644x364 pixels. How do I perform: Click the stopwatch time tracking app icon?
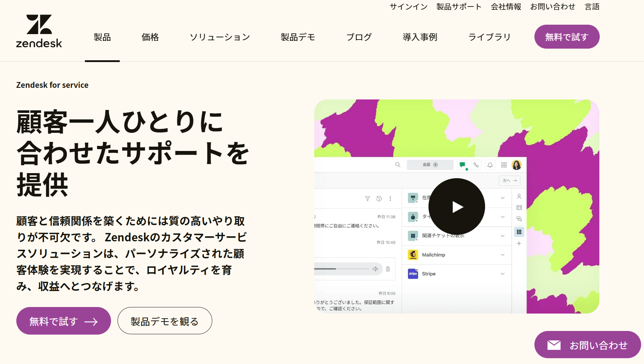413,217
